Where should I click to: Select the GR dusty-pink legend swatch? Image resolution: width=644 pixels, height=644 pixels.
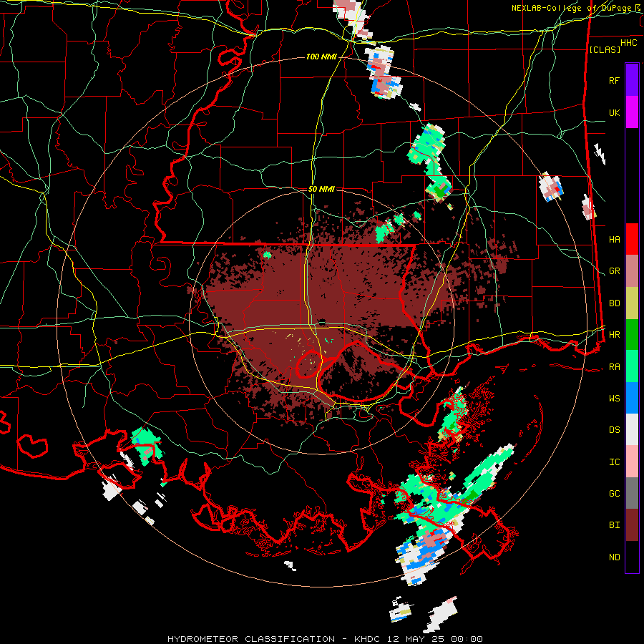pos(632,271)
